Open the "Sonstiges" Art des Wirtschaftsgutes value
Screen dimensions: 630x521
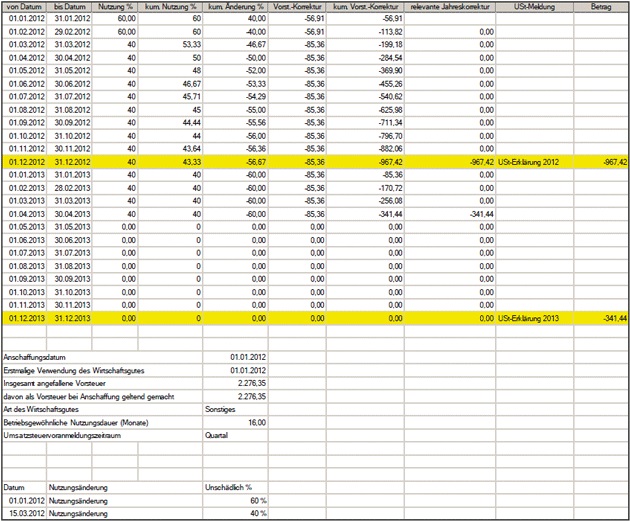pyautogui.click(x=238, y=409)
